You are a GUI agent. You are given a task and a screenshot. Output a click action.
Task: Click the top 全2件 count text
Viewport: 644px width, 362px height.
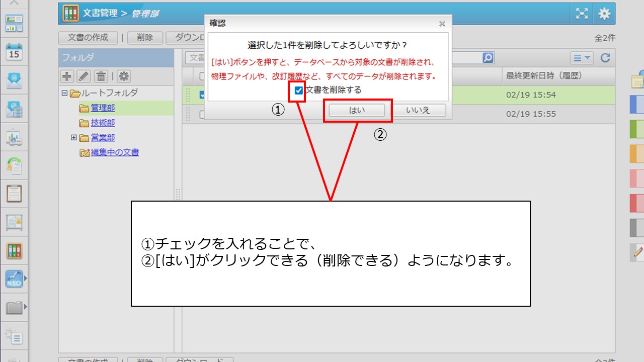[605, 38]
